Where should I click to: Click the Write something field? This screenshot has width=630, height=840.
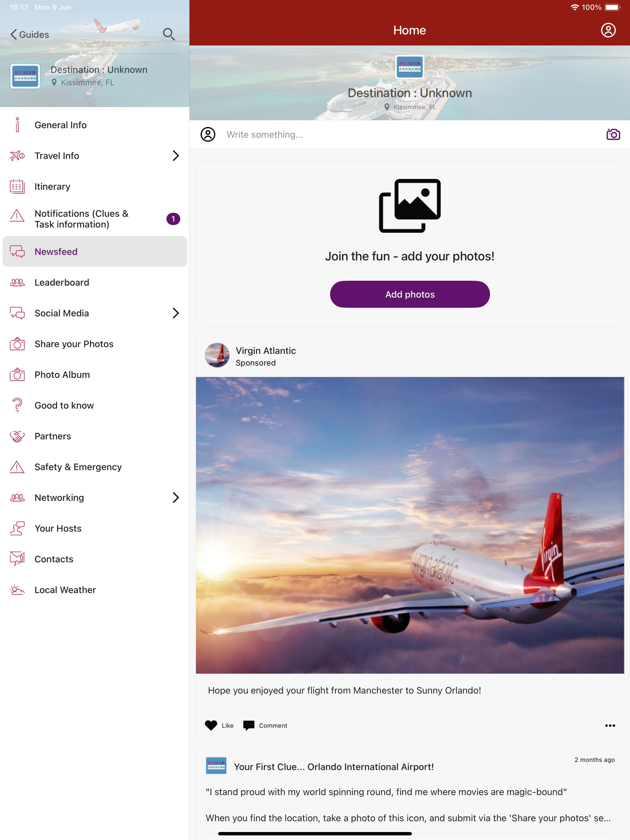coord(342,134)
